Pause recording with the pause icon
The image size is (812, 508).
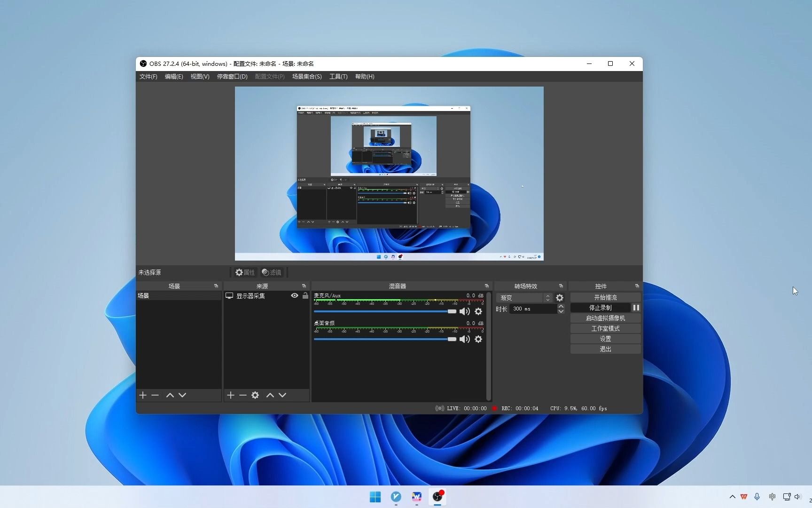(636, 308)
